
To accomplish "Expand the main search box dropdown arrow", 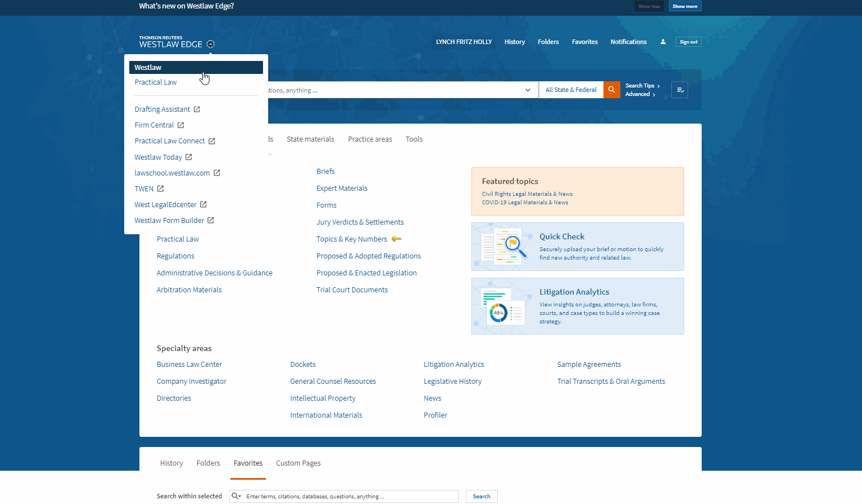I will point(528,90).
